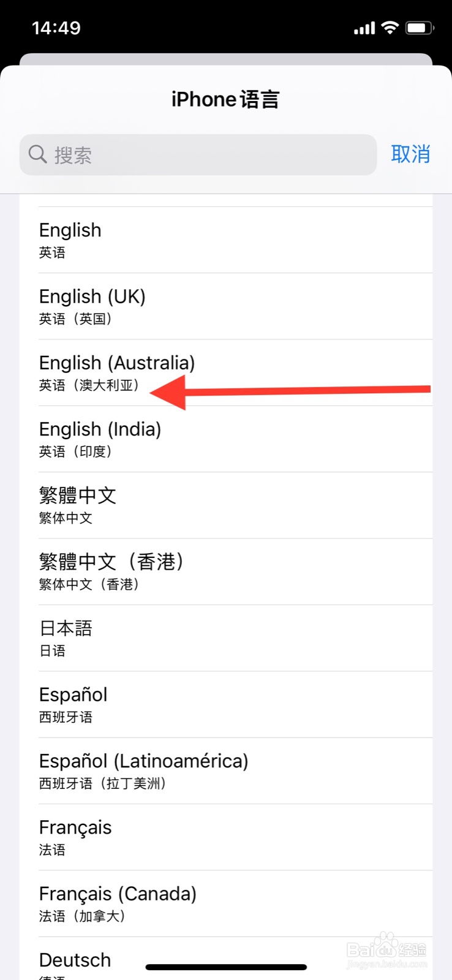The width and height of the screenshot is (452, 980).
Task: Select 繁體中文 Traditional Chinese
Action: 225,505
